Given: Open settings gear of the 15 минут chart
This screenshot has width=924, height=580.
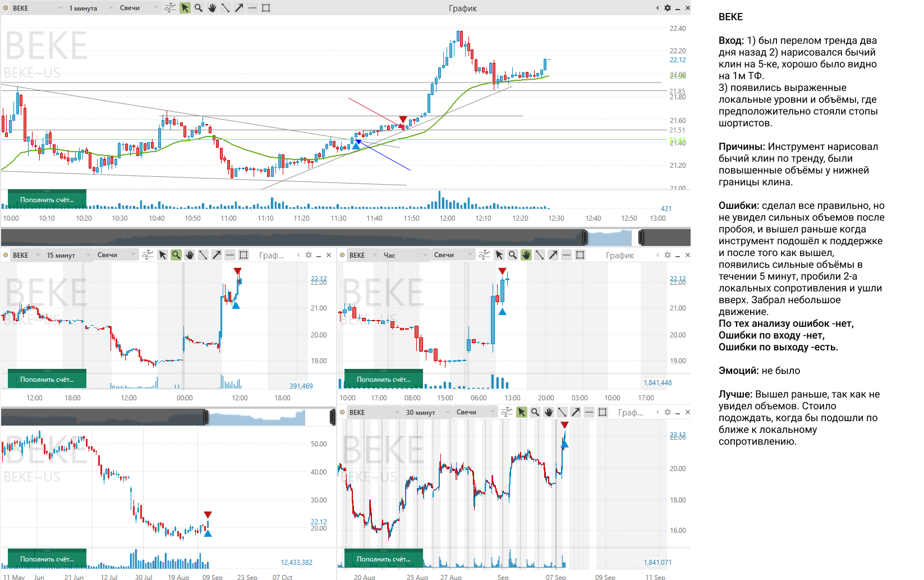Looking at the screenshot, I should [309, 255].
